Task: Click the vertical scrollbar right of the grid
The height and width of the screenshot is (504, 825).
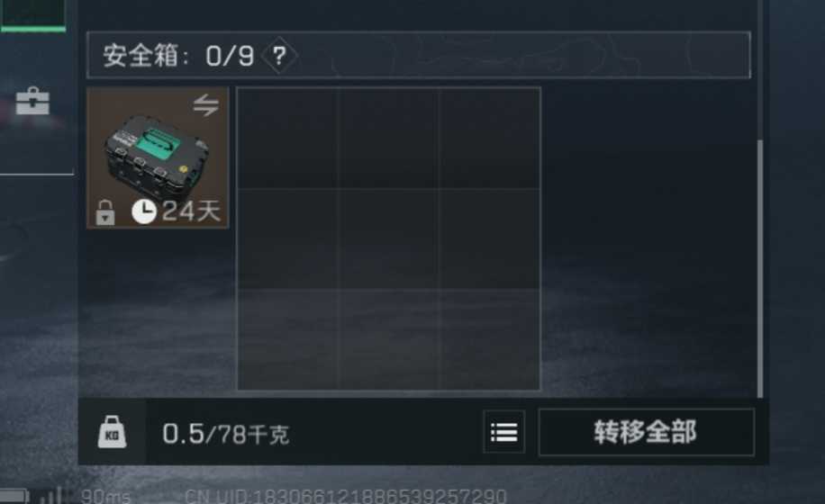Action: (760, 268)
